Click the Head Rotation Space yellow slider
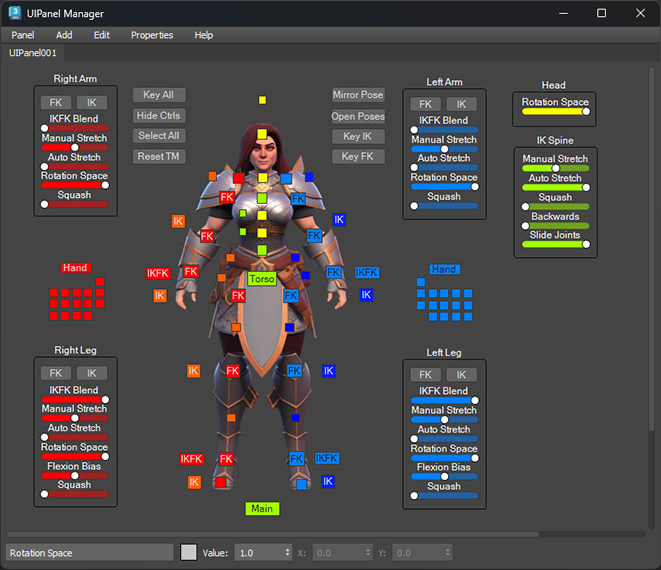Image resolution: width=661 pixels, height=570 pixels. point(555,112)
